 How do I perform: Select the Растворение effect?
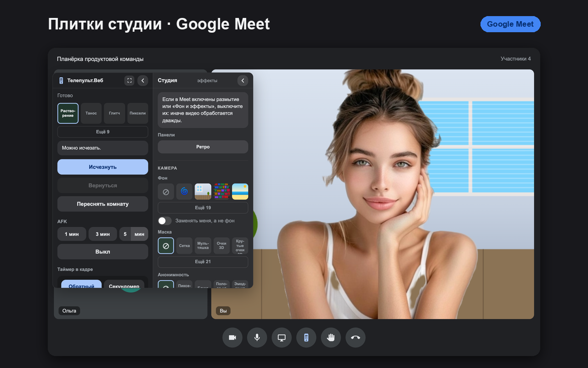[68, 113]
